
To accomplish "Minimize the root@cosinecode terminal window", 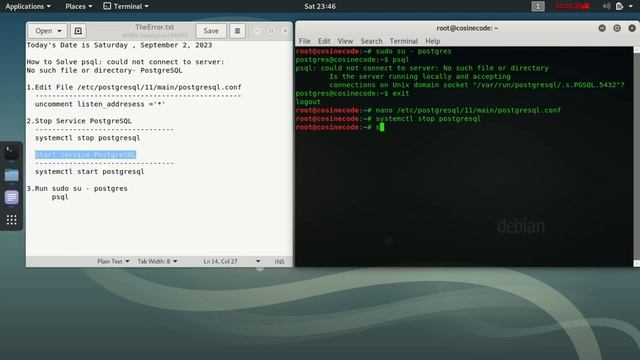I will 602,28.
